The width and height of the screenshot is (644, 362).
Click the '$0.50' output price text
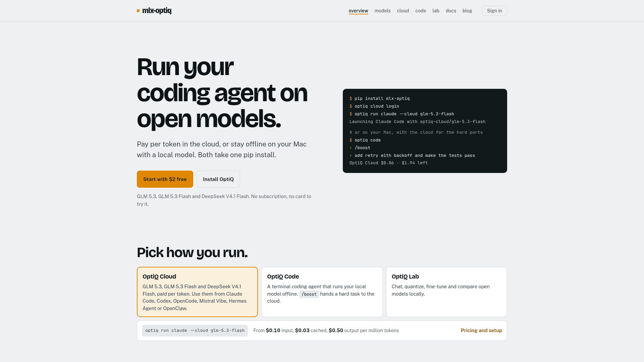pos(336,330)
